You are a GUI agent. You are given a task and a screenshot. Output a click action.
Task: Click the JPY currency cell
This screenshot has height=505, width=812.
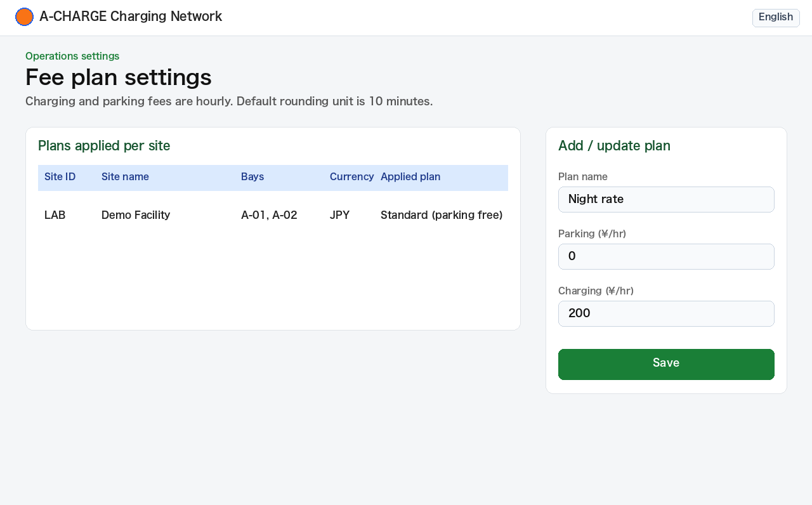340,215
